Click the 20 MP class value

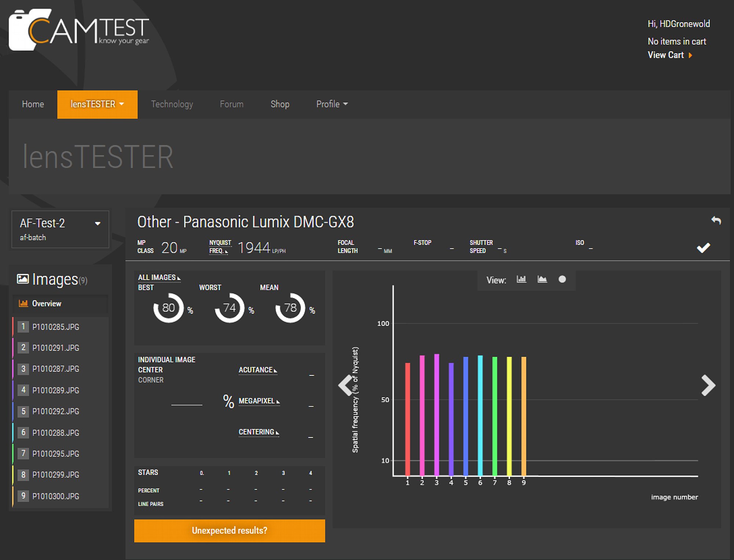click(x=174, y=248)
